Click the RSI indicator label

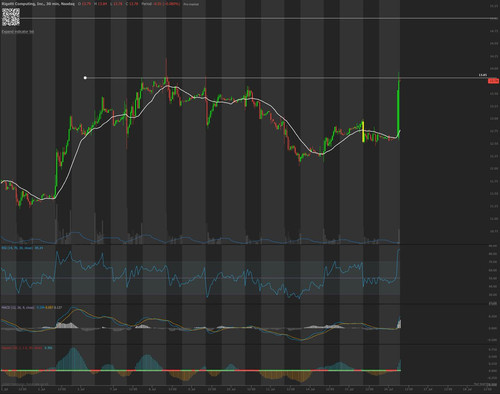[x=22, y=248]
